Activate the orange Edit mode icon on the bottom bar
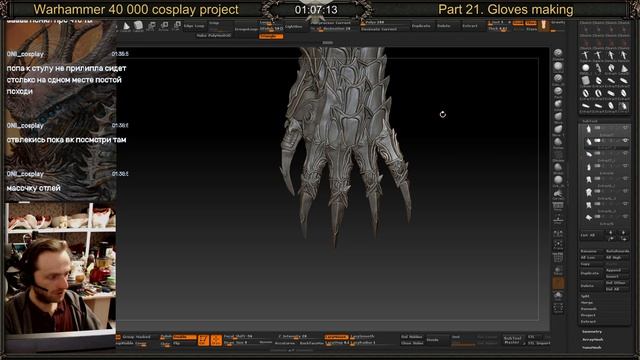Screen dimensions: 640x360 203,340
